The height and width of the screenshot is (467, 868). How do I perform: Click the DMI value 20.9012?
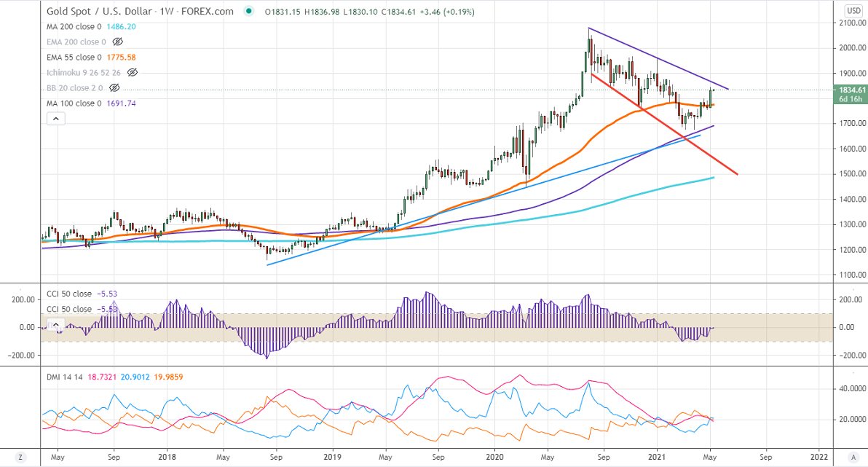135,377
